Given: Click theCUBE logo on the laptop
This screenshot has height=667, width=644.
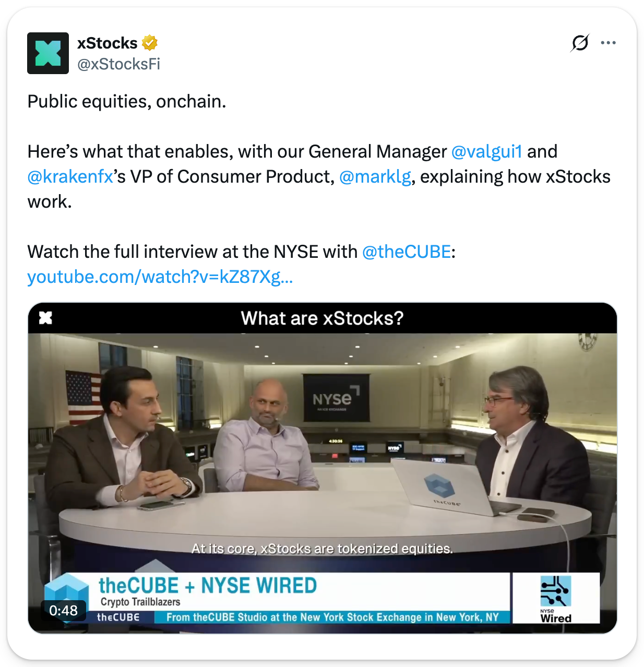Looking at the screenshot, I should tap(439, 488).
